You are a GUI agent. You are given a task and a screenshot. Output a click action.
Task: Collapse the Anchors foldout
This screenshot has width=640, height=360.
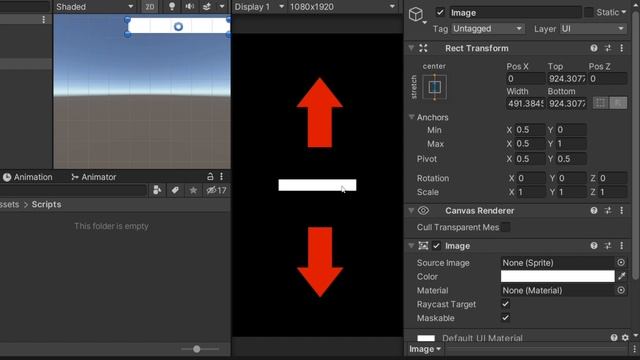pos(411,117)
